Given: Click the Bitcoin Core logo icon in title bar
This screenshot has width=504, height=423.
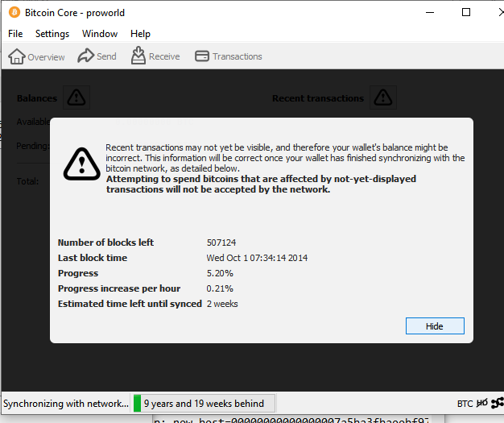Looking at the screenshot, I should 14,13.
